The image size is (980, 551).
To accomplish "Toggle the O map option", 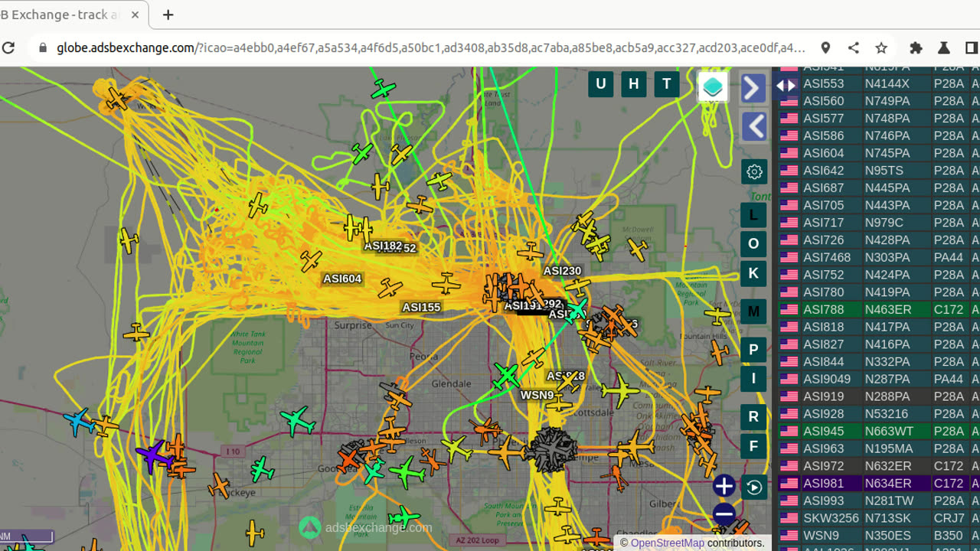I will tap(753, 244).
